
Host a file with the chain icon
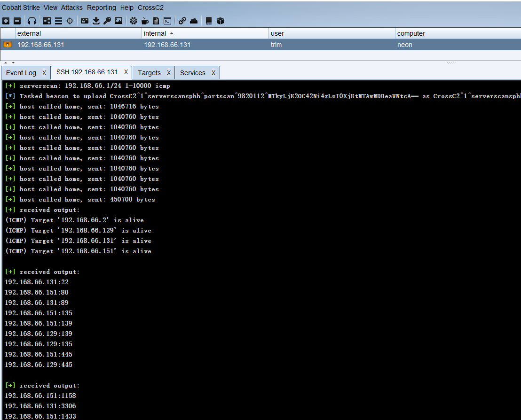[182, 21]
